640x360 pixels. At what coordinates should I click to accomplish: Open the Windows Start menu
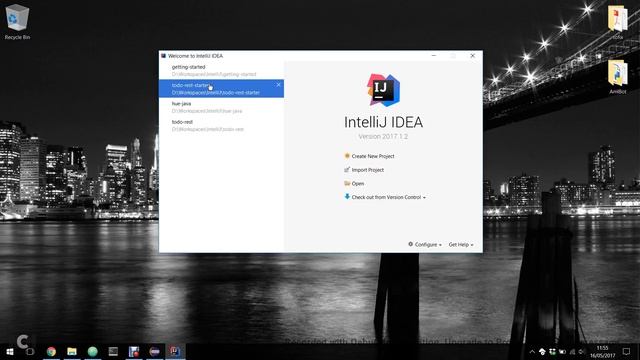tap(9, 351)
